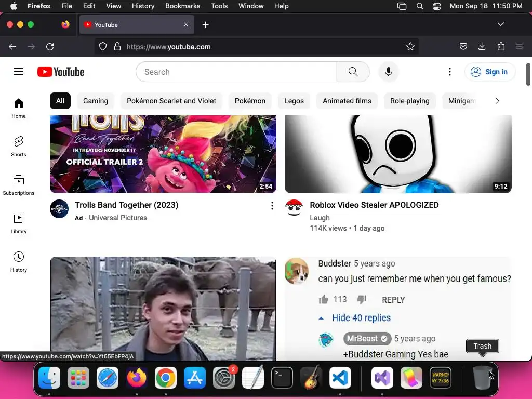Image resolution: width=532 pixels, height=399 pixels.
Task: Click the YouTube logo
Action: tap(61, 72)
